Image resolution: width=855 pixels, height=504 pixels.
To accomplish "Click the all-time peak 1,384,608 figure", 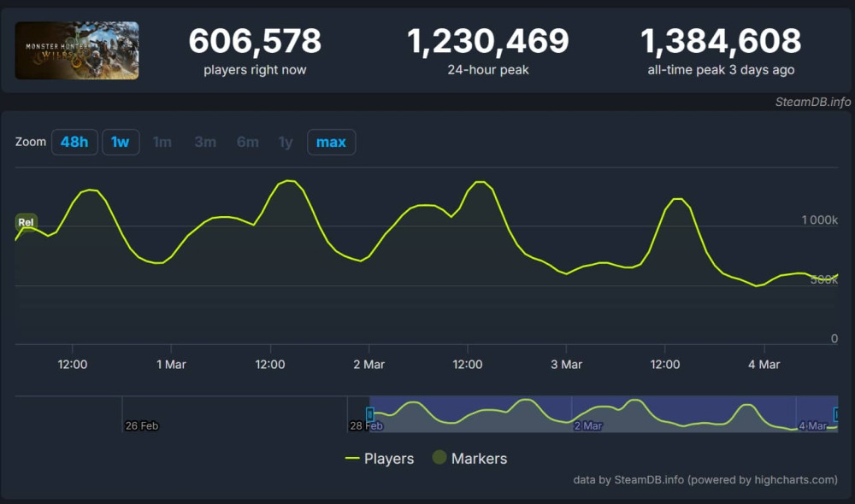I will pyautogui.click(x=720, y=41).
